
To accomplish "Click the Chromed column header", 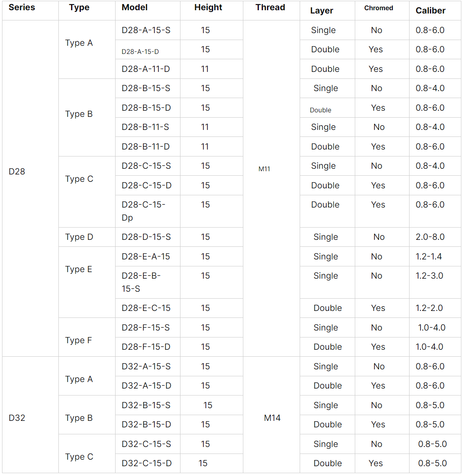I will pos(382,10).
